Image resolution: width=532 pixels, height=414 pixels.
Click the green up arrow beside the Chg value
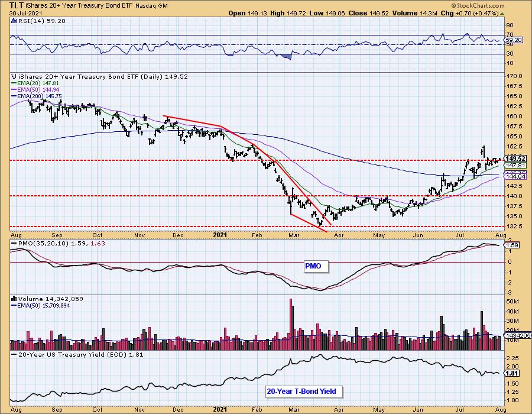[x=502, y=13]
